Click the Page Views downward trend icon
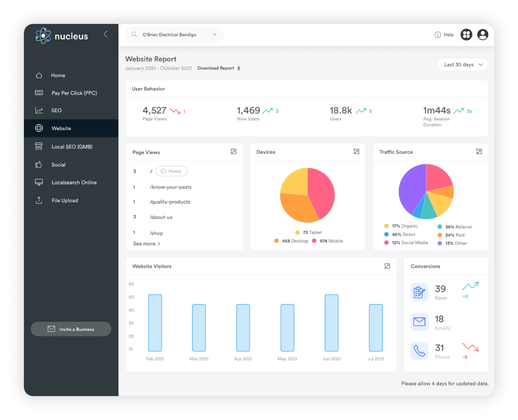The width and height of the screenshot is (518, 420). [x=175, y=111]
